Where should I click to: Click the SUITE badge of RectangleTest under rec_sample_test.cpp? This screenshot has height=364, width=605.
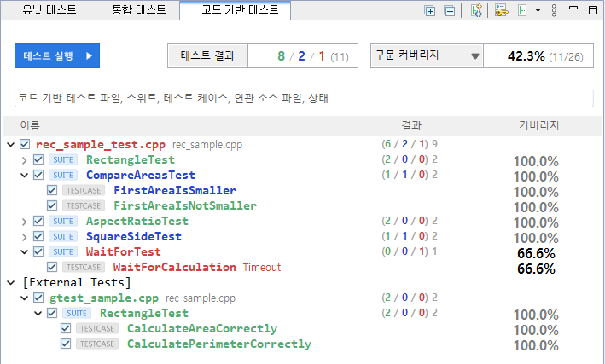coord(63,159)
